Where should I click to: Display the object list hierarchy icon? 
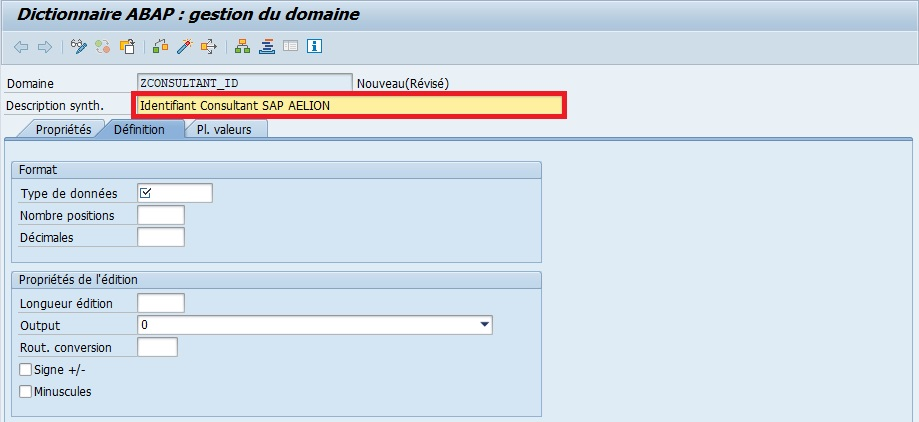242,46
